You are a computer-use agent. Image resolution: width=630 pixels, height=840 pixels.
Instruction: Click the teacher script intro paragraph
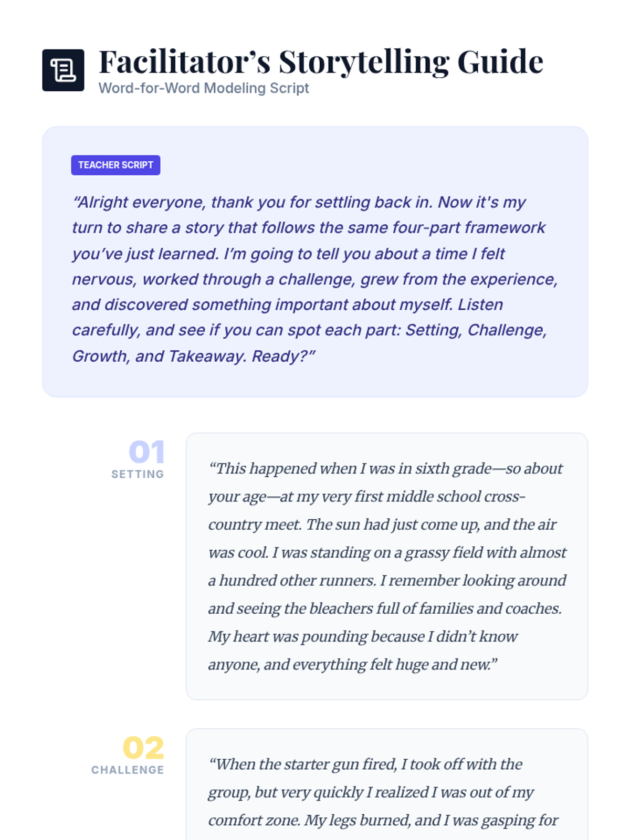[x=315, y=279]
